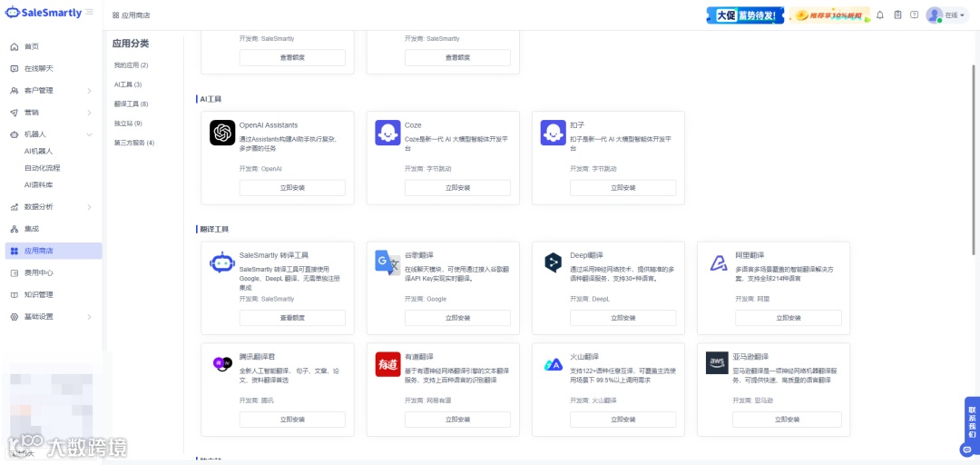The width and height of the screenshot is (980, 465).
Task: Click the 亚马逊翻译 aws icon
Action: tap(717, 363)
